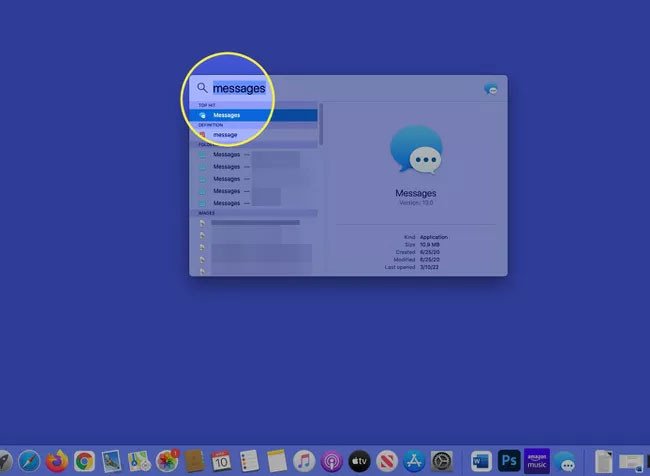Image resolution: width=650 pixels, height=476 pixels.
Task: Click the Messages icon at Spotlight bar's right end
Action: click(491, 89)
